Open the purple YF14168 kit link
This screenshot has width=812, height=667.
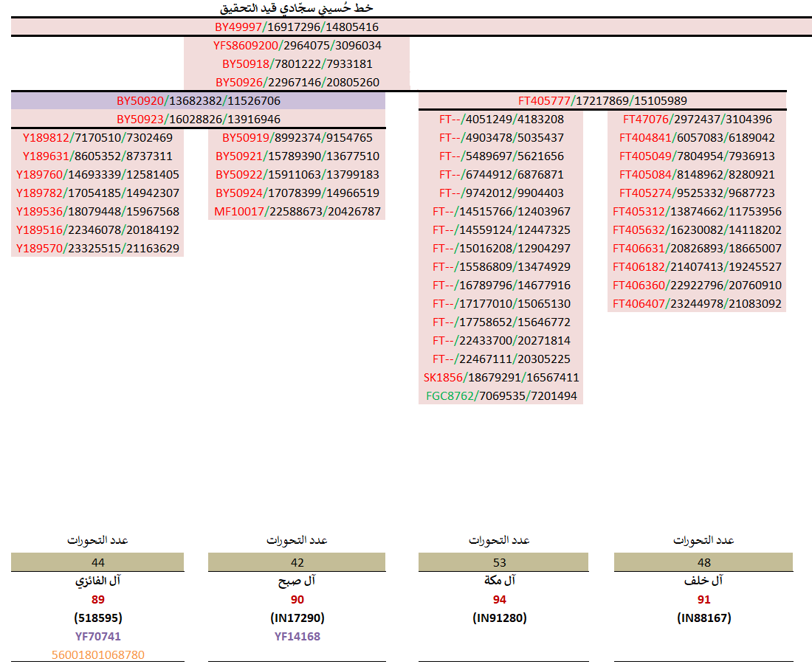click(x=297, y=637)
